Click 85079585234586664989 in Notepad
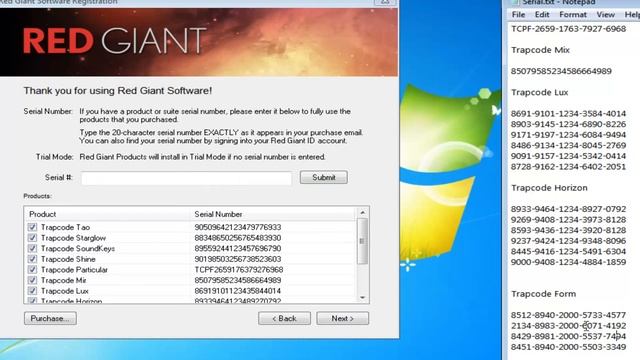 (x=561, y=71)
